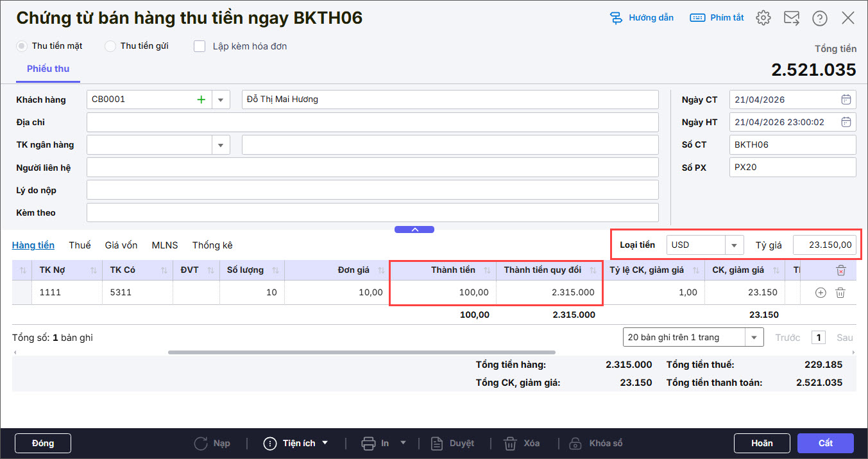Viewport: 868px width, 459px height.
Task: Select the Thu tiền gửi radio button
Action: [110, 46]
